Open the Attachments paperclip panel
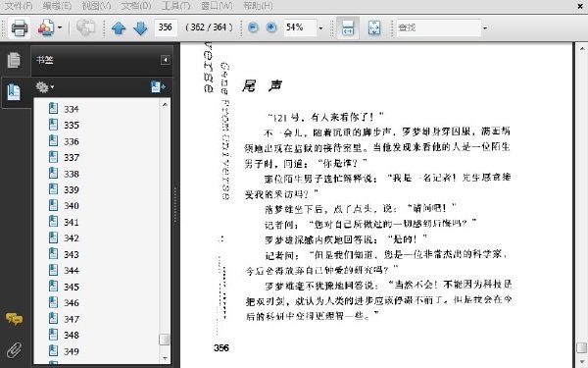588x368 pixels. (x=14, y=350)
